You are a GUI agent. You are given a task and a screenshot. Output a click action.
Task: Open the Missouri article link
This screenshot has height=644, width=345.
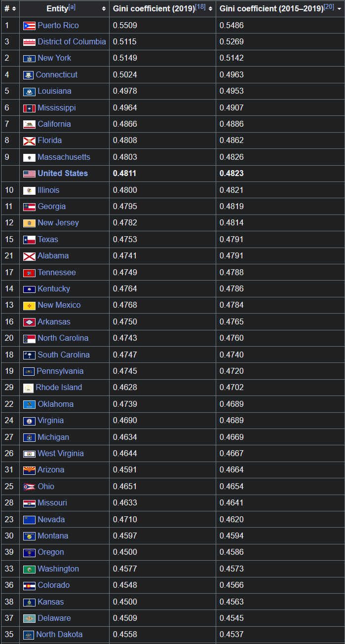tap(52, 503)
